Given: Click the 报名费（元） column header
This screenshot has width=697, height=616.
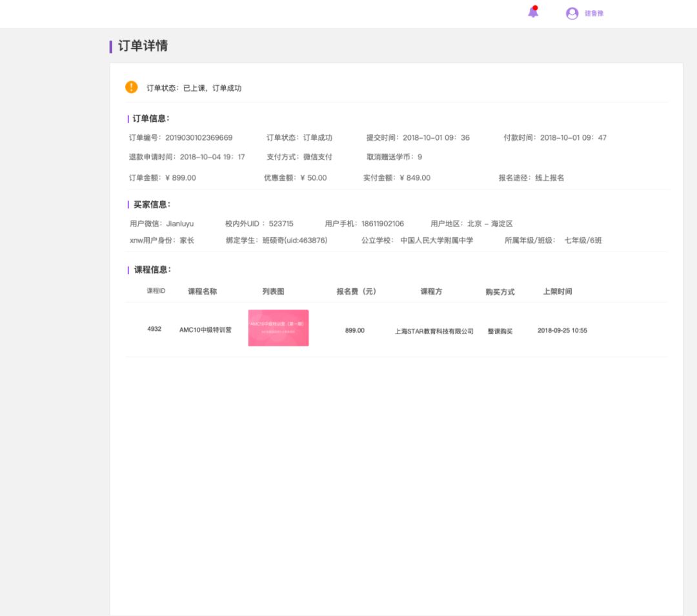Looking at the screenshot, I should click(356, 292).
